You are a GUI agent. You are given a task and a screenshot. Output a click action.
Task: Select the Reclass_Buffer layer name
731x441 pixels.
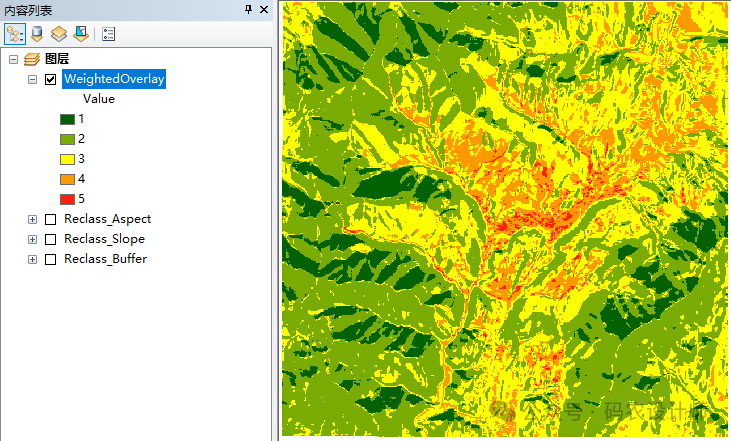tap(105, 259)
